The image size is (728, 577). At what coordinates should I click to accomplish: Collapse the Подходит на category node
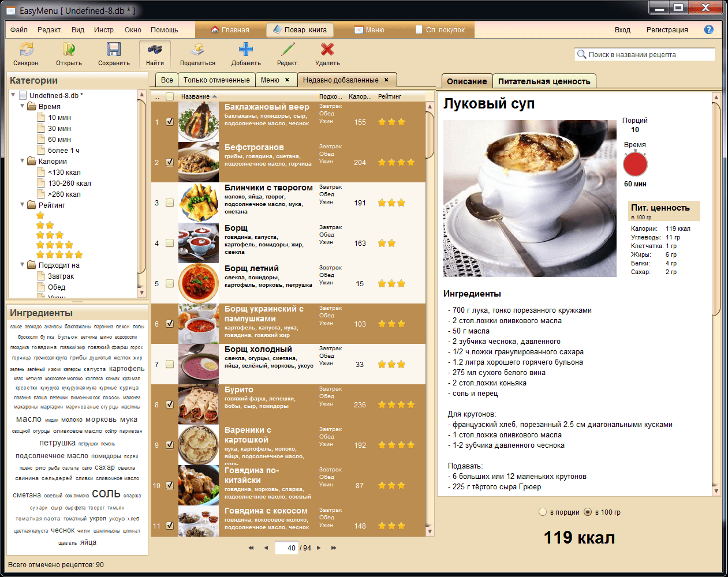[x=23, y=265]
